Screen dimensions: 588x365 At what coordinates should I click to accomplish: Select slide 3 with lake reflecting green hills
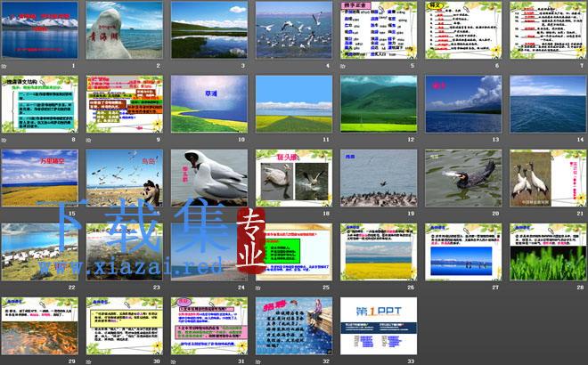209,29
